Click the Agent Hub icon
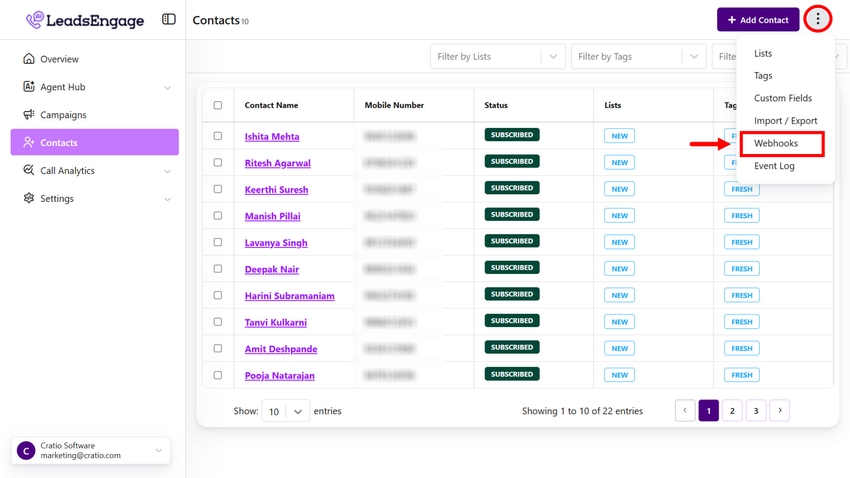 (x=29, y=87)
